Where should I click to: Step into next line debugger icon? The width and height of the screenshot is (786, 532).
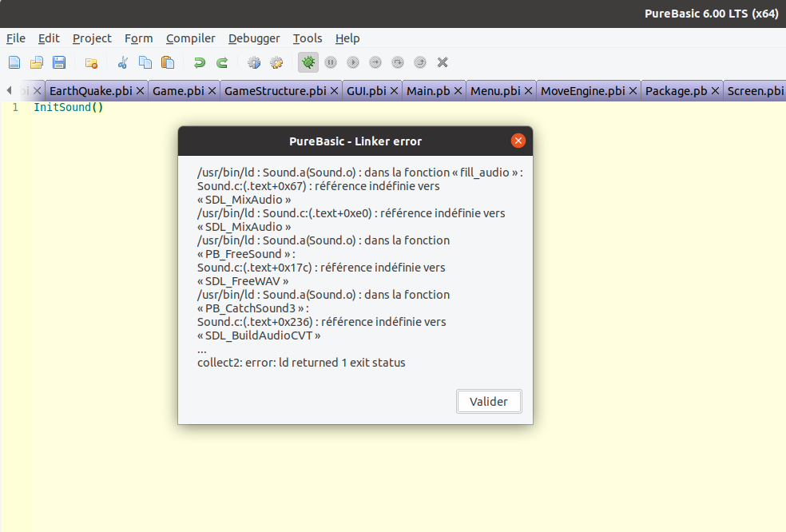375,62
